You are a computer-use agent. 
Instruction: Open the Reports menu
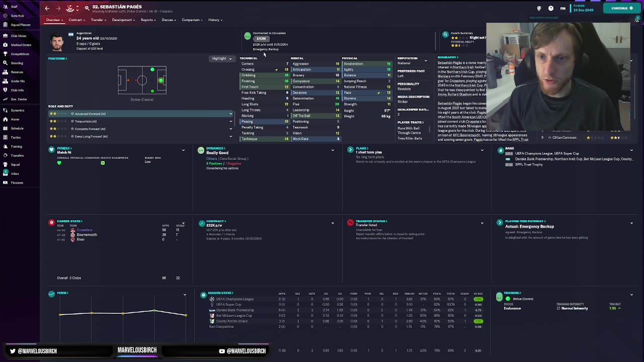148,20
